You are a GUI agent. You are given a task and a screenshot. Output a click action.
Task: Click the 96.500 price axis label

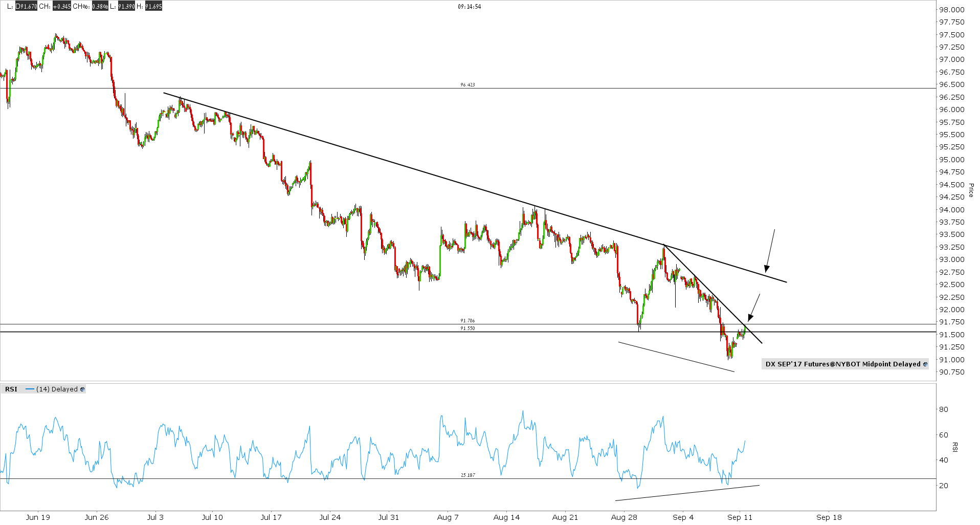[x=951, y=85]
